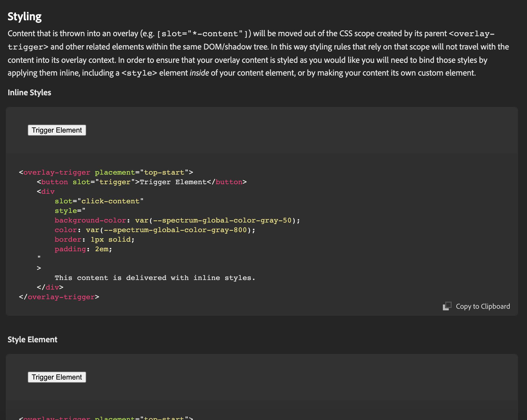Click the closing </overlay-trigger> tag
This screenshot has height=420, width=527.
click(59, 297)
